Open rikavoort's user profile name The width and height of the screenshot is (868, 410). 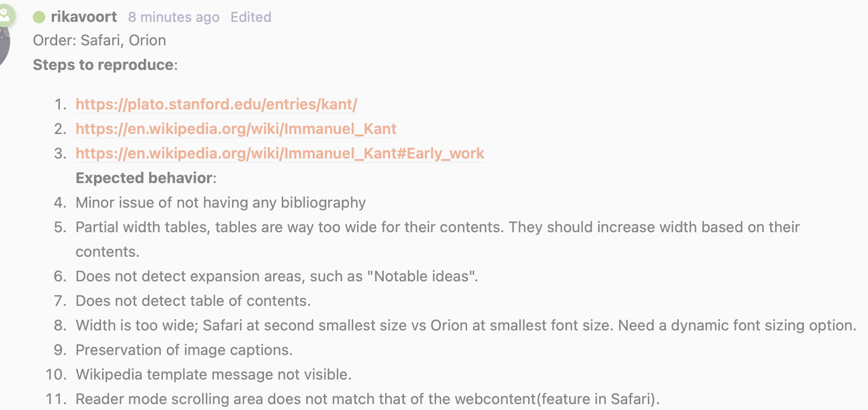[x=84, y=17]
